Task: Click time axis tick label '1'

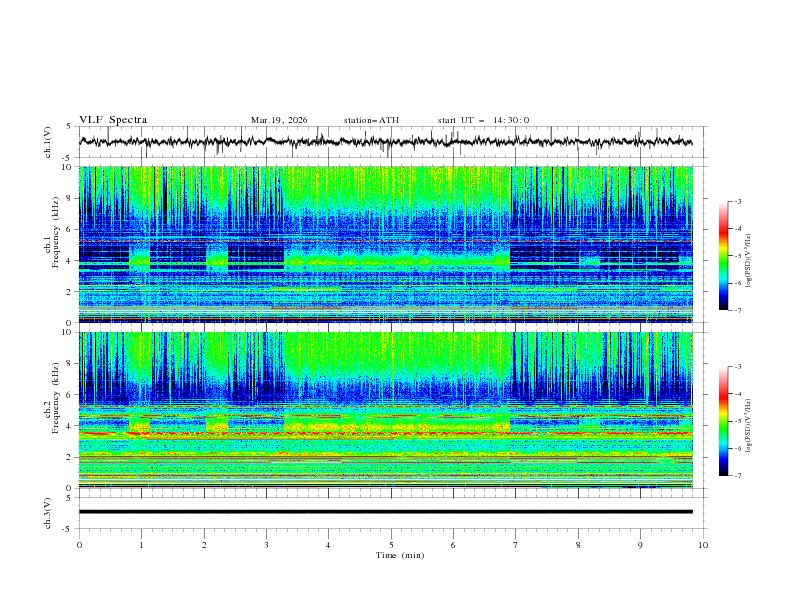Action: coord(141,545)
